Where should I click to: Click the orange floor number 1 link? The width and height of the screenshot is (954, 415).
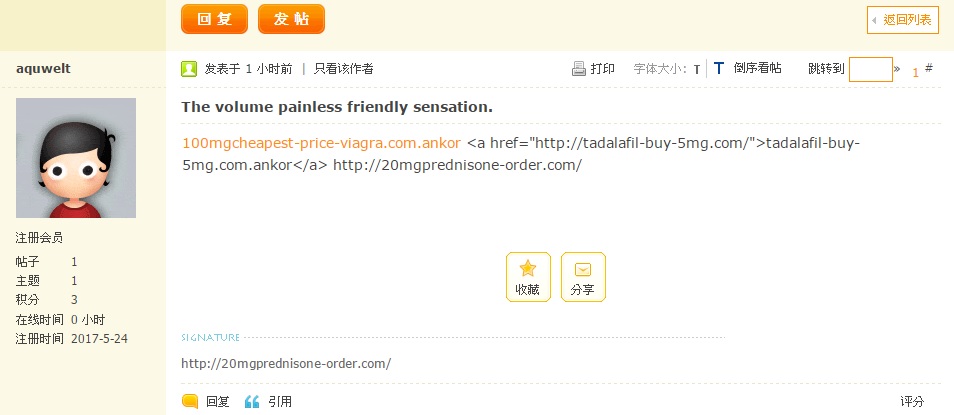pyautogui.click(x=915, y=72)
